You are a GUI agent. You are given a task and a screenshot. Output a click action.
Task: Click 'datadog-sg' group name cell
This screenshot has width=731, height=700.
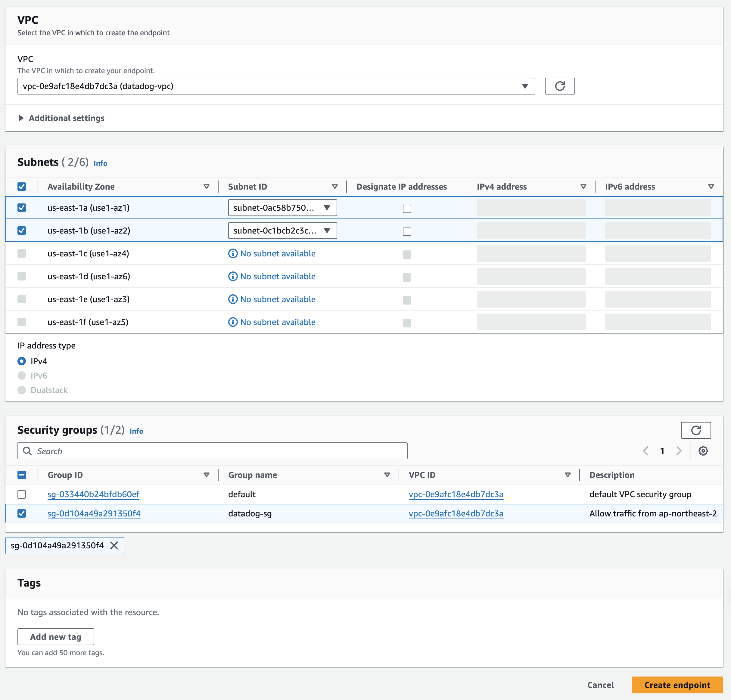click(250, 513)
